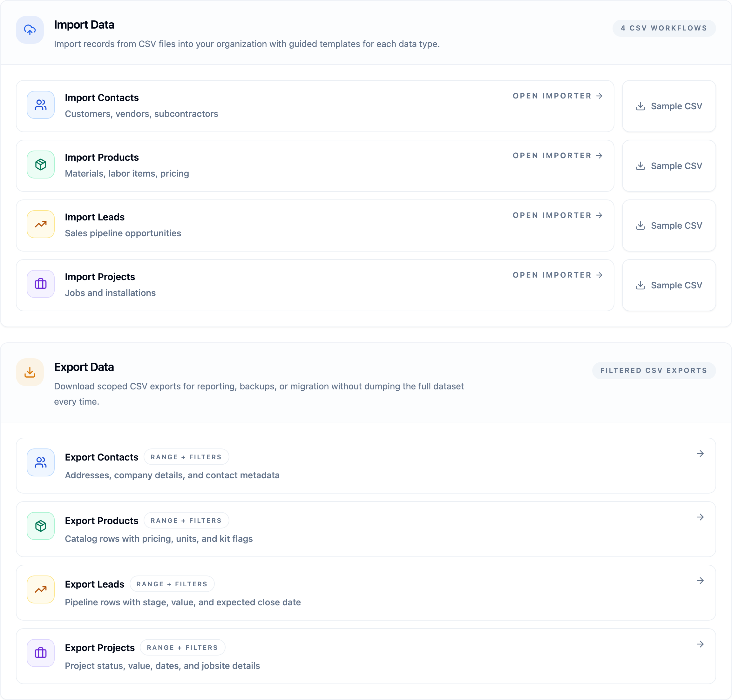Expand Export Contacts using its arrow

coord(700,453)
